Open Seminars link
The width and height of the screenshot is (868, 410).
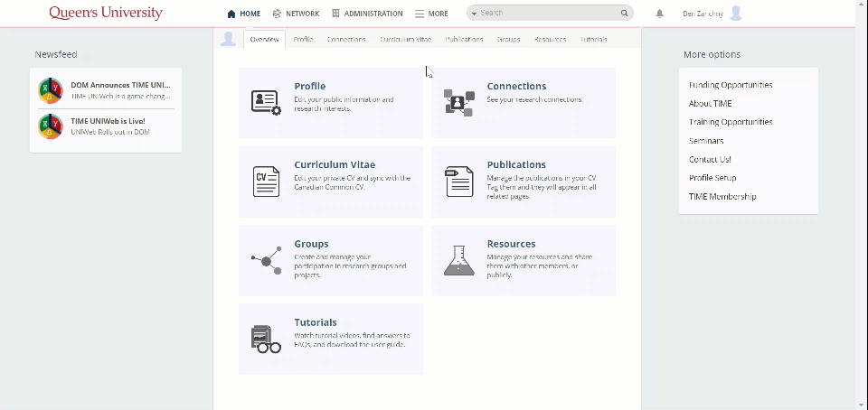pos(706,140)
